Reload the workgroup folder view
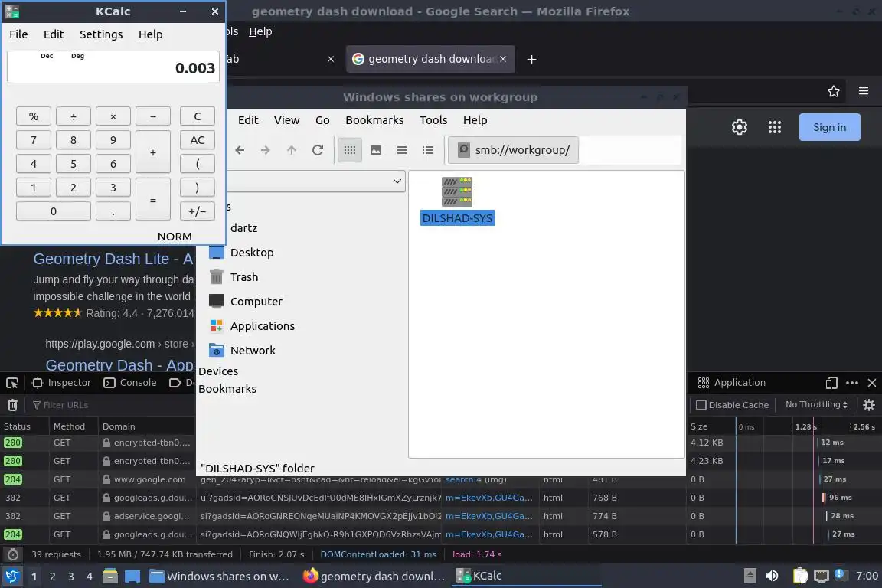The height and width of the screenshot is (588, 882). [x=318, y=150]
